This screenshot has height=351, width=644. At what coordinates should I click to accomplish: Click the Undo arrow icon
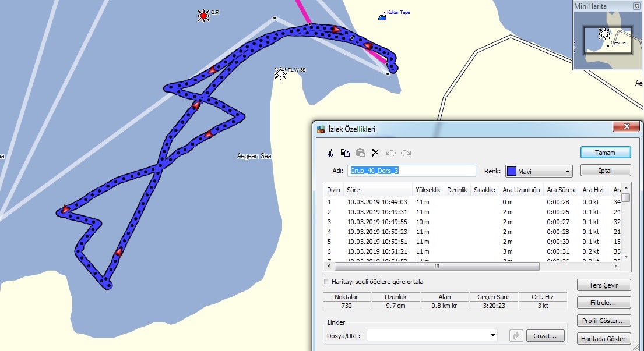390,153
